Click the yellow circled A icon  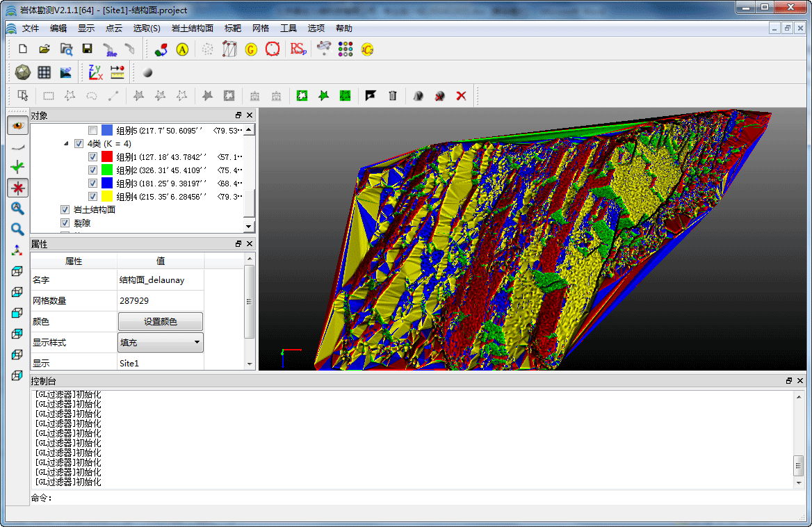click(182, 49)
